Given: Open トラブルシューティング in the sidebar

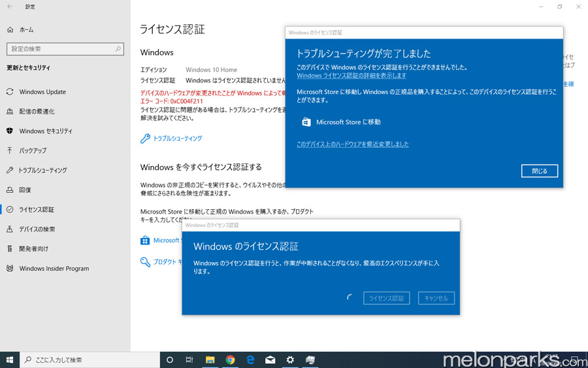Looking at the screenshot, I should [42, 171].
